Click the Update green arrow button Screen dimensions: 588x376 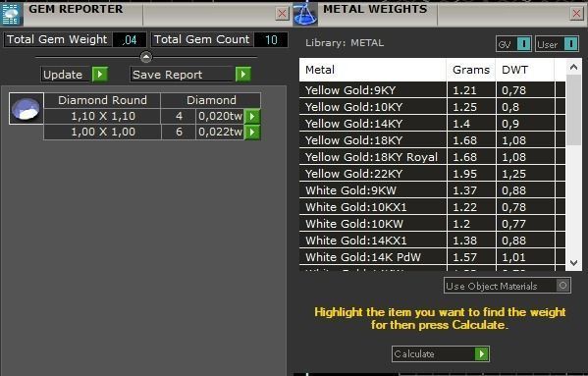(x=100, y=75)
